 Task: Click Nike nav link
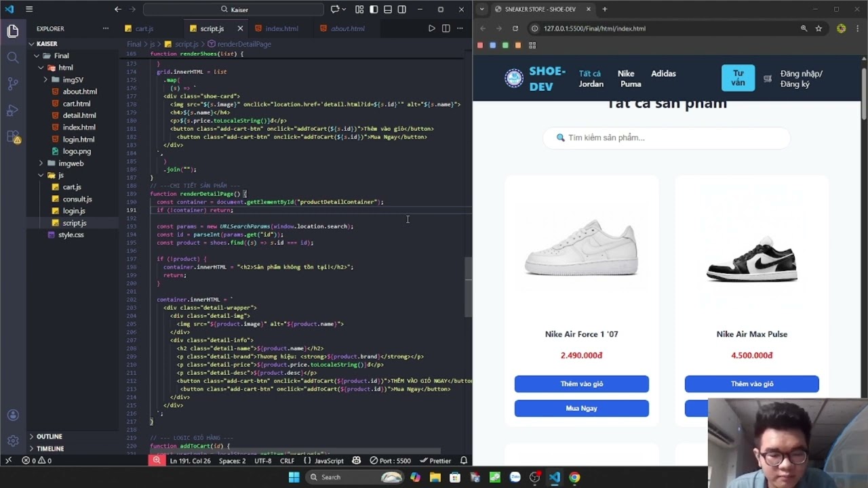point(626,73)
